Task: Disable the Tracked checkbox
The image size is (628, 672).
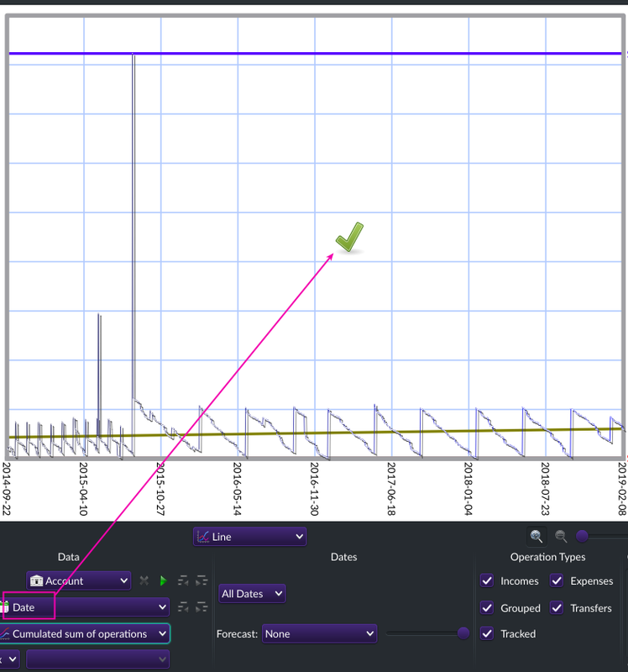Action: [487, 633]
